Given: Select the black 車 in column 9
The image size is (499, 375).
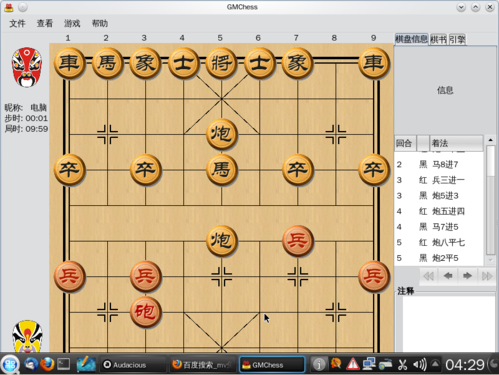Looking at the screenshot, I should point(374,63).
